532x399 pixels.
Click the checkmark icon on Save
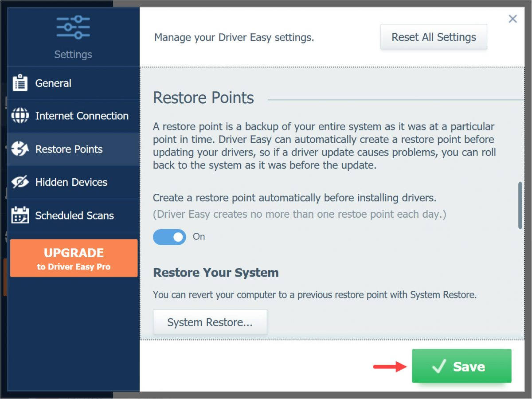[439, 366]
